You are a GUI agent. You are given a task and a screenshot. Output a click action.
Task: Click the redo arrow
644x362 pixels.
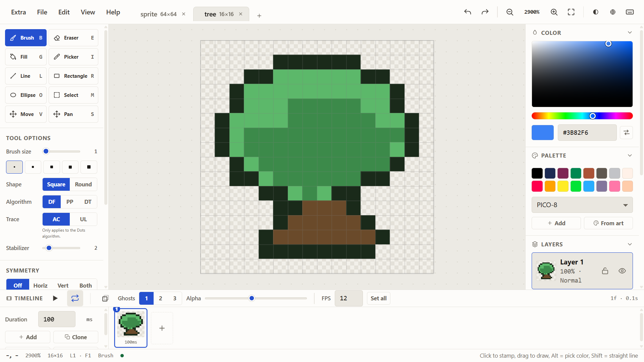(485, 12)
